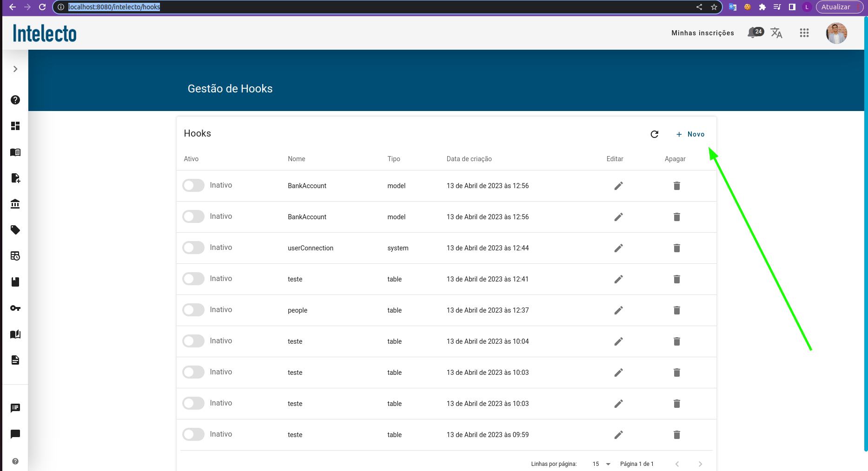Click the Novo button to add hook
The image size is (868, 471).
(690, 134)
